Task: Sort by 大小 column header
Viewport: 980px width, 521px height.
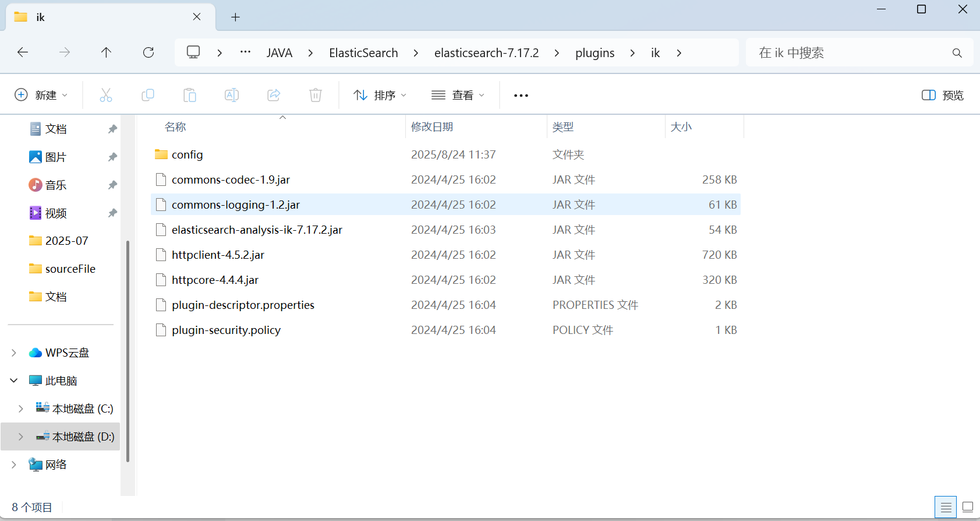Action: (681, 126)
